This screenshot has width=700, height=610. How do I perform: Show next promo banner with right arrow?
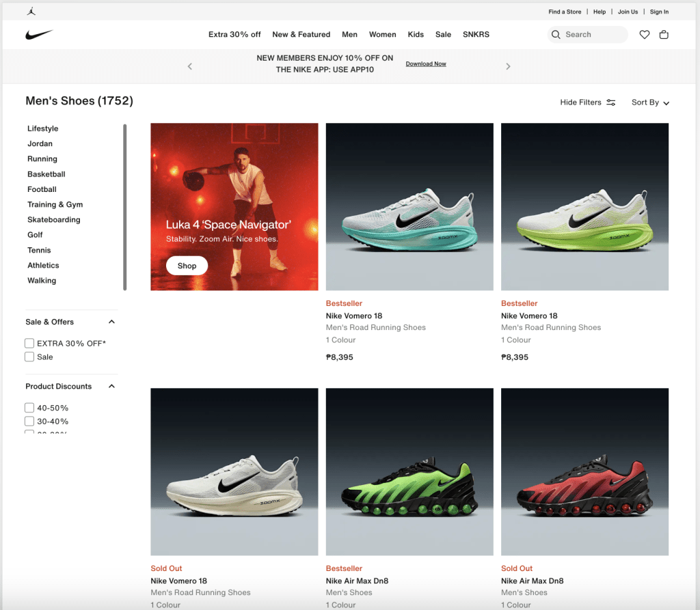(x=508, y=66)
